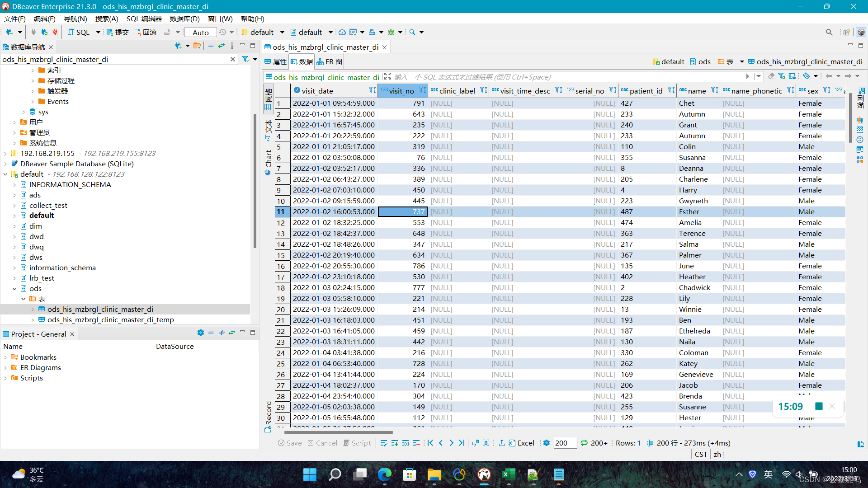Screen dimensions: 868x488
Task: Select DBeaver Sample Database (SQLite) node
Action: pos(77,164)
